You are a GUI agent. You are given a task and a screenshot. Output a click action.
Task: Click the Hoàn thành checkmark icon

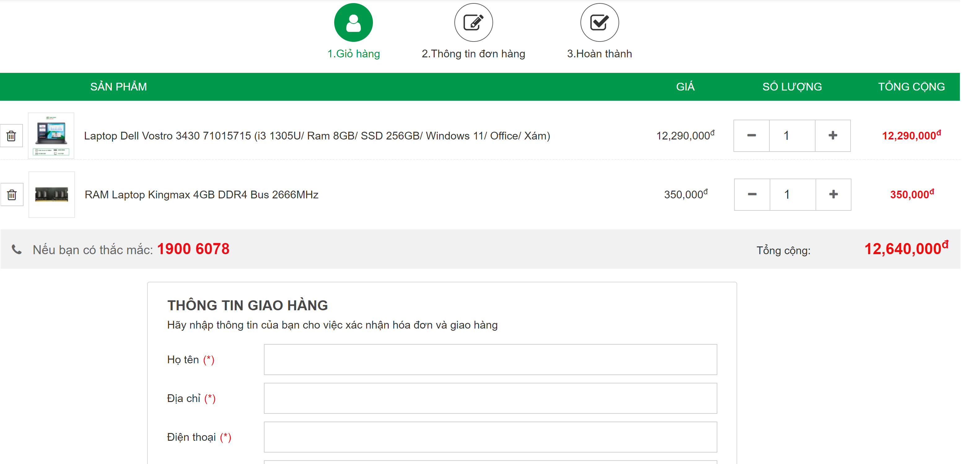pyautogui.click(x=599, y=22)
